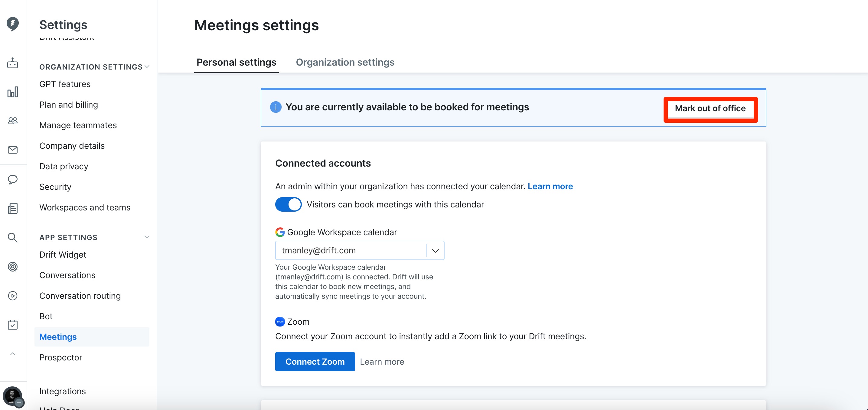Open the contacts people icon
Screen dimensions: 868x410
pos(13,121)
